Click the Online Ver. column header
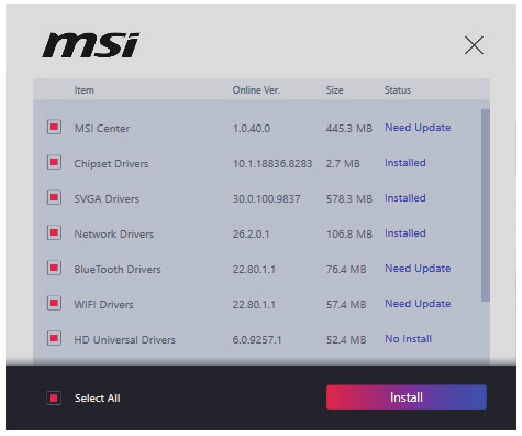Screen dimensions: 522x436 256,90
